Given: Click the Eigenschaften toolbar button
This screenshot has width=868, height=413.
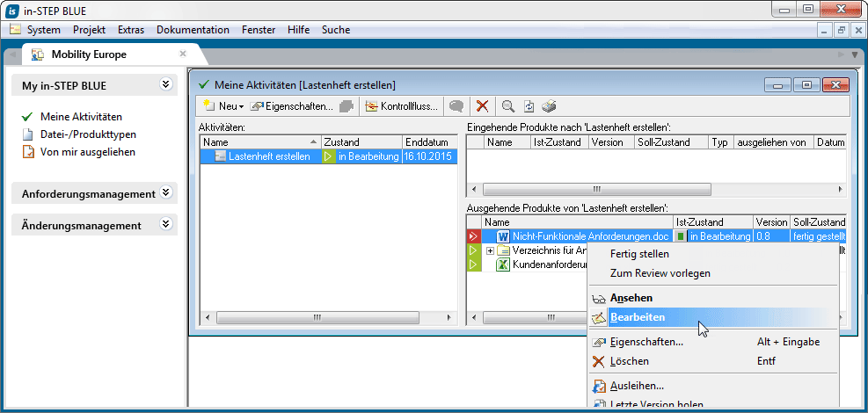Looking at the screenshot, I should tap(293, 106).
